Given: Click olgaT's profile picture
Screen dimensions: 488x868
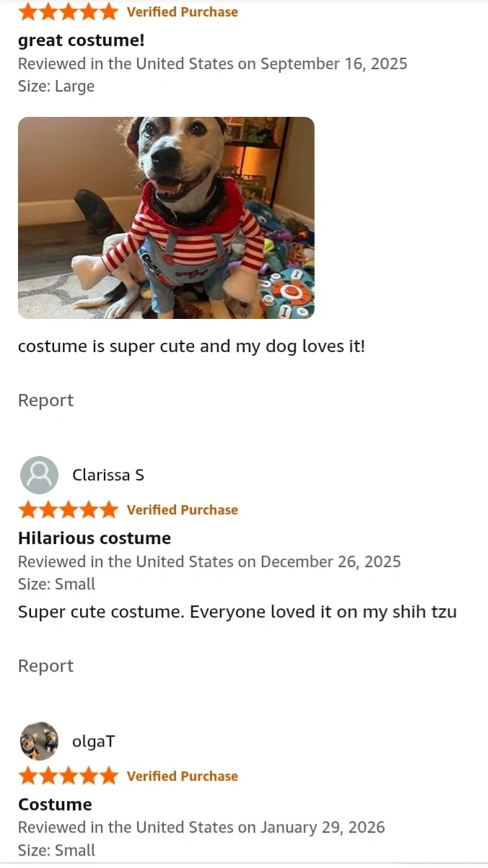Looking at the screenshot, I should pos(39,741).
